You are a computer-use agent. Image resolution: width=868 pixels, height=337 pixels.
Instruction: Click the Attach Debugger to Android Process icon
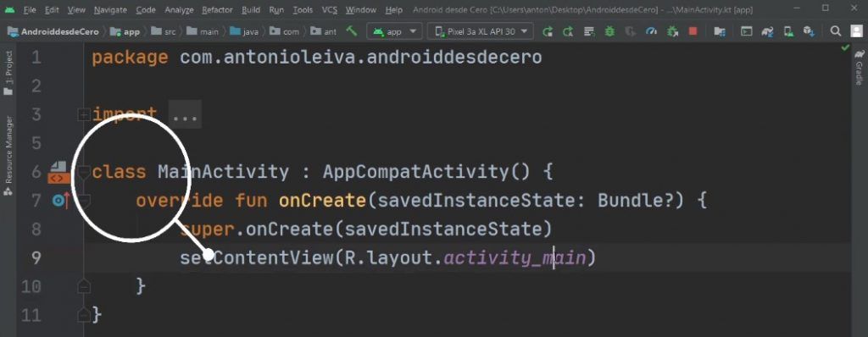[672, 31]
